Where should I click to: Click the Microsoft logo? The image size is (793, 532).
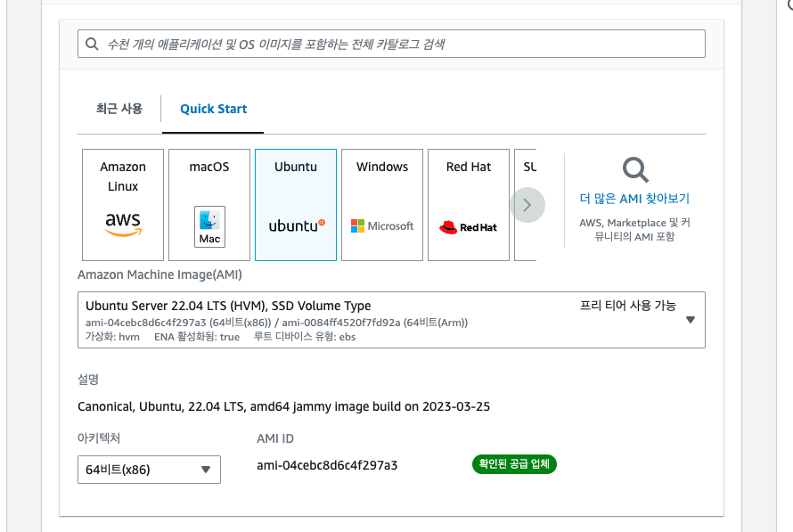382,226
